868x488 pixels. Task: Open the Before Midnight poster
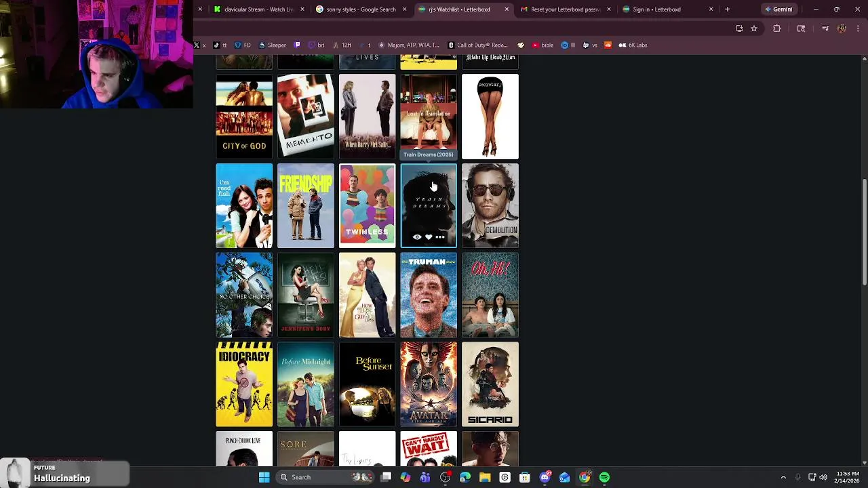click(x=306, y=384)
